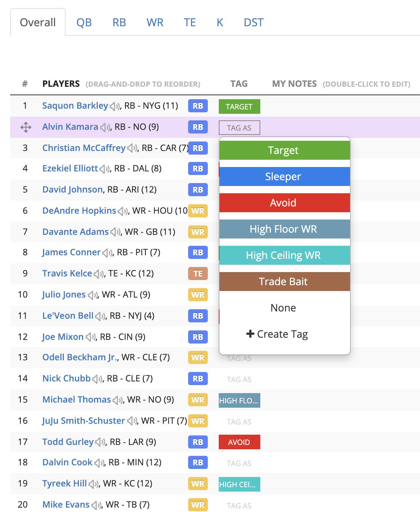This screenshot has width=420, height=512.
Task: Choose the green Target tag option
Action: (285, 150)
